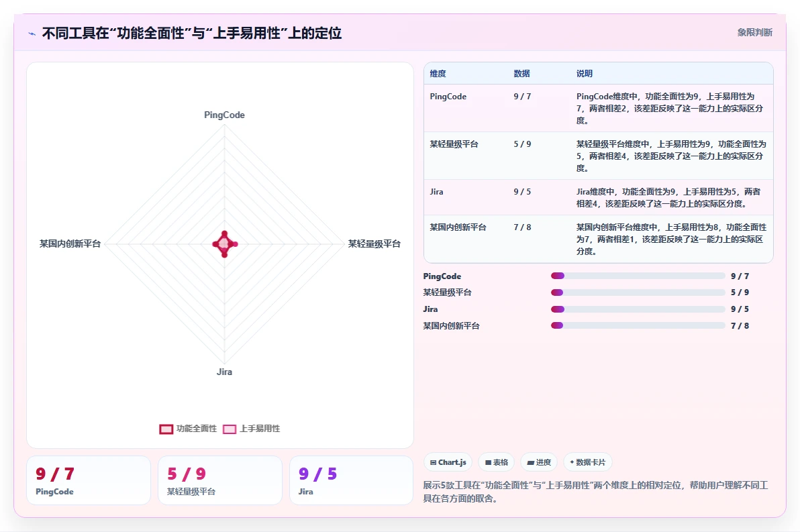Image resolution: width=800 pixels, height=532 pixels.
Task: Click the 象限判断 label
Action: [754, 33]
